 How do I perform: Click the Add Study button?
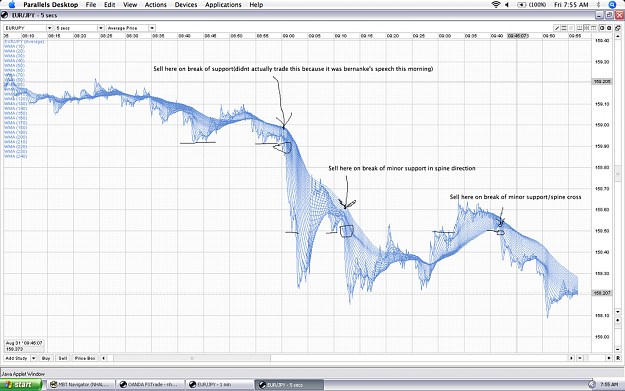pyautogui.click(x=17, y=358)
